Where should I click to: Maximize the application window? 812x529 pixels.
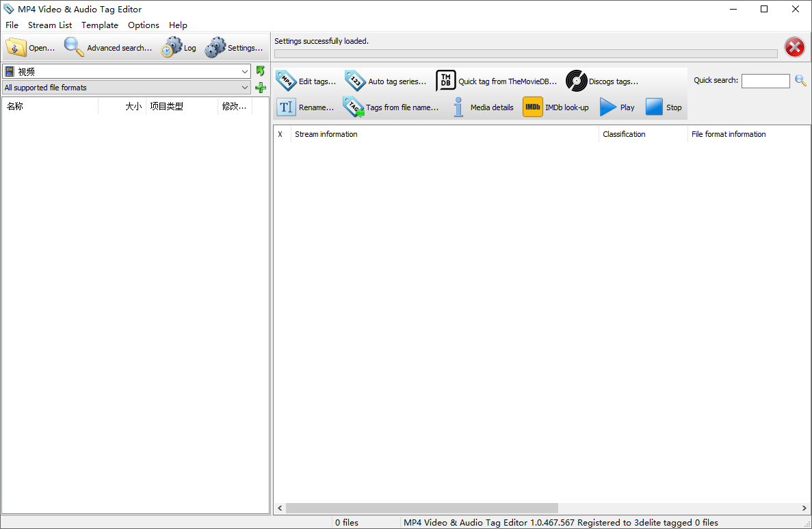[x=764, y=9]
